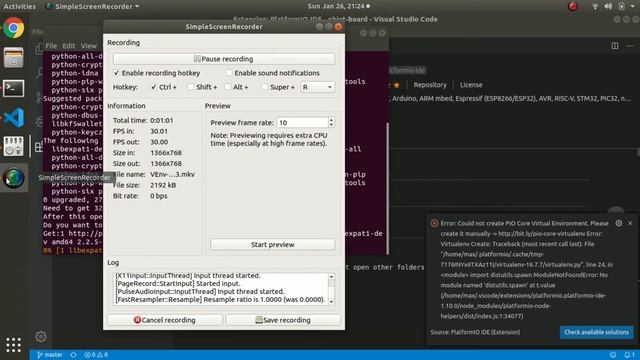Click the red recording indicator in top bar
This screenshot has width=640, height=360.
point(573,6)
